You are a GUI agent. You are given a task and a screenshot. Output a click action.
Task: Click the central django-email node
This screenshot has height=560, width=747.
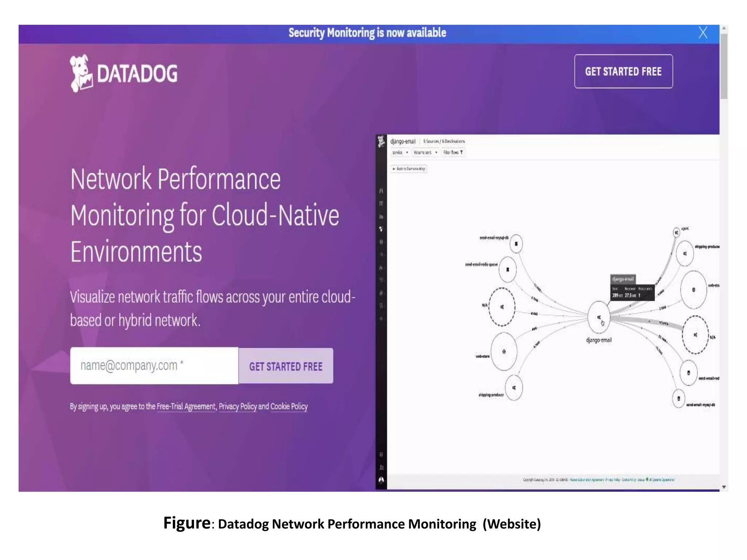[599, 317]
